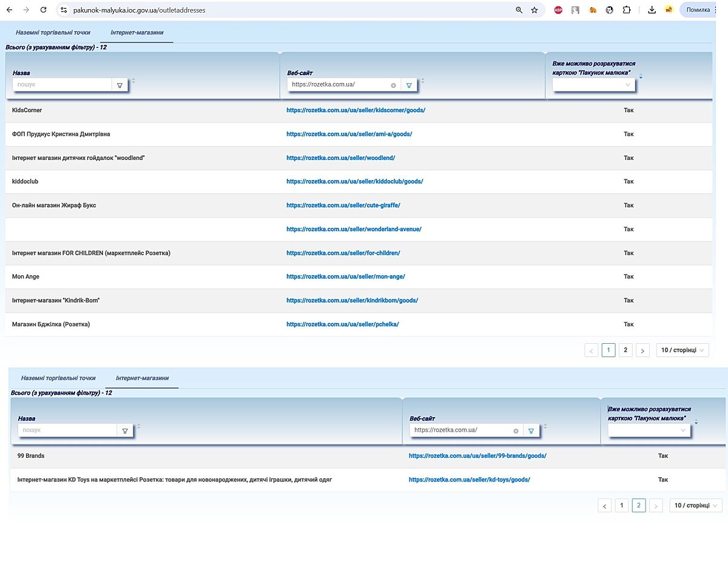The height and width of the screenshot is (579, 728).
Task: Expand lower table's '10 / сторінці' selector
Action: [696, 506]
